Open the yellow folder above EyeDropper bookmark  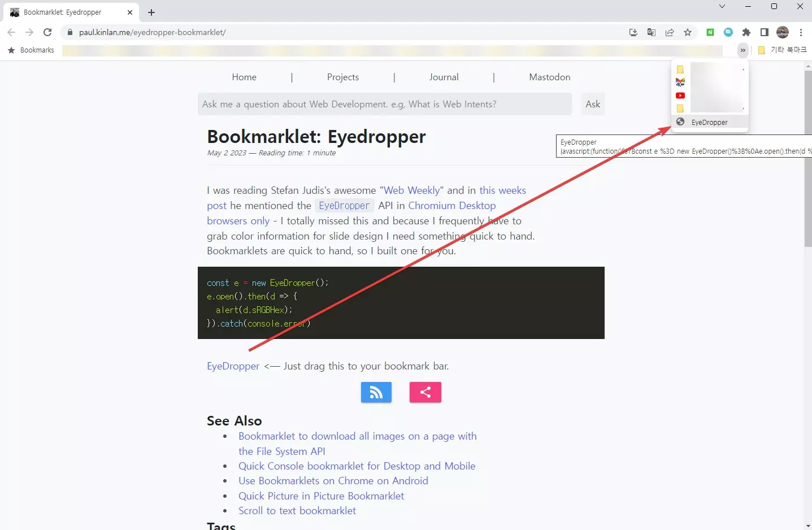click(680, 108)
